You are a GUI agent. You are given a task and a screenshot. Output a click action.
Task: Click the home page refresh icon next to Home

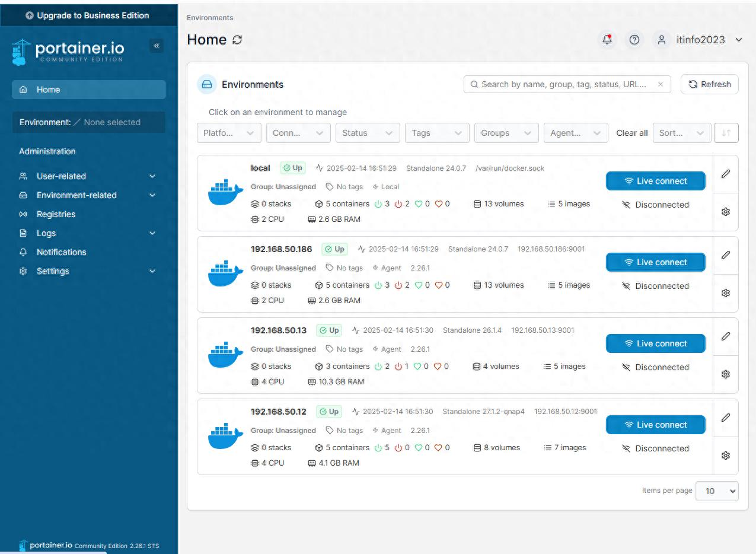(237, 40)
